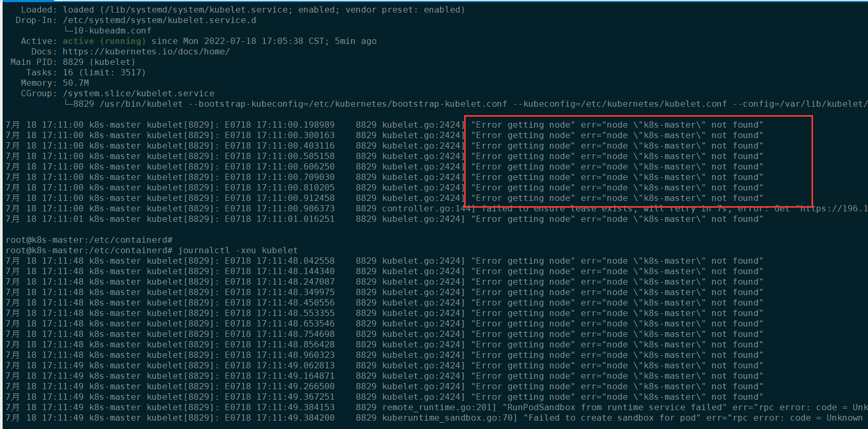Click log timestamp 17:11:00.709030
Image resolution: width=868 pixels, height=429 pixels.
pyautogui.click(x=295, y=177)
